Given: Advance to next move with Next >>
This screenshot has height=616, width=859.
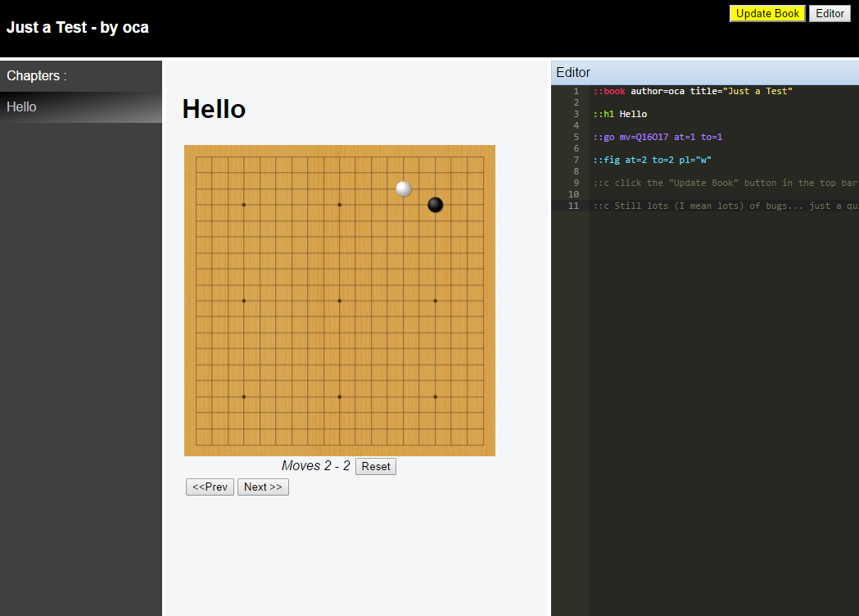Looking at the screenshot, I should point(263,487).
